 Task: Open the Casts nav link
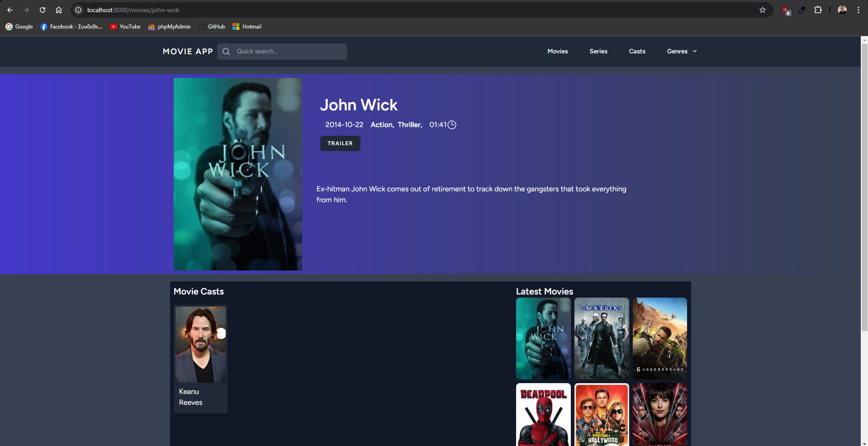tap(637, 52)
